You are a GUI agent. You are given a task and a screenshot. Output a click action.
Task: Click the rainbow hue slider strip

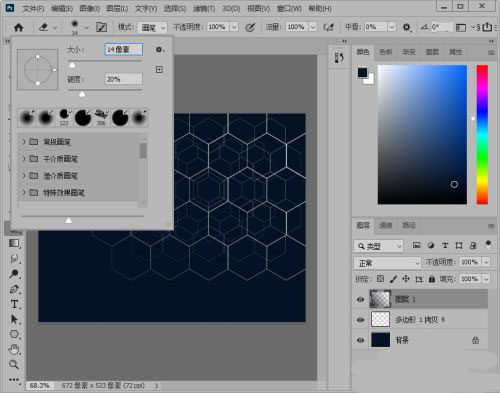click(482, 135)
